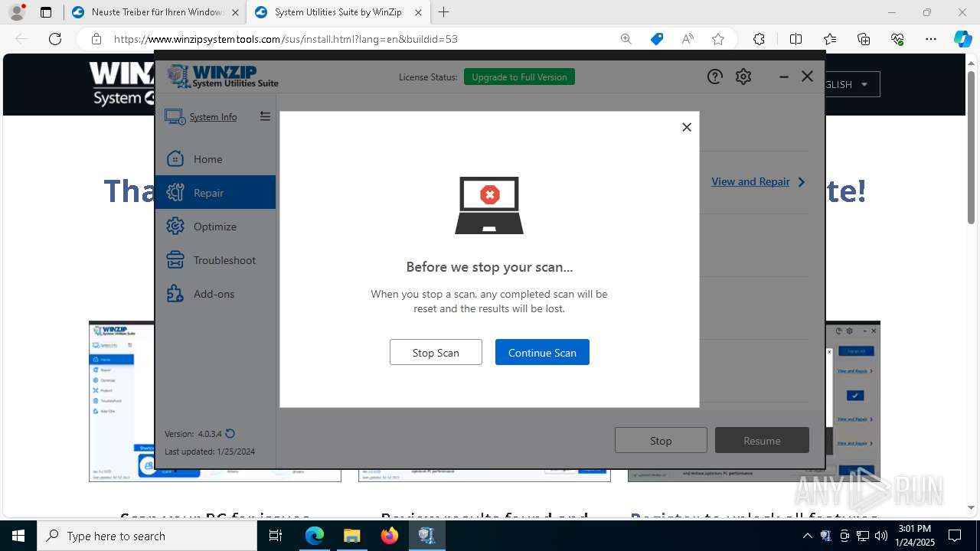
Task: Open help question mark icon
Action: pyautogui.click(x=714, y=77)
